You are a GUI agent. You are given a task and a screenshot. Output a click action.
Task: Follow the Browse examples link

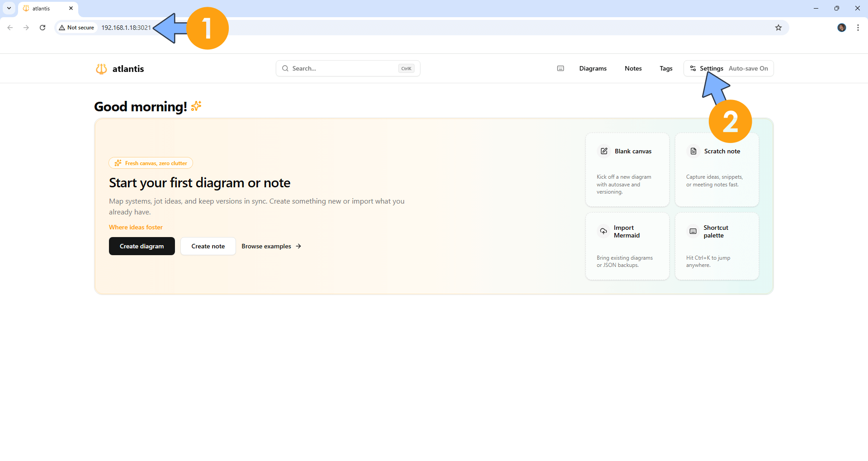pos(271,246)
